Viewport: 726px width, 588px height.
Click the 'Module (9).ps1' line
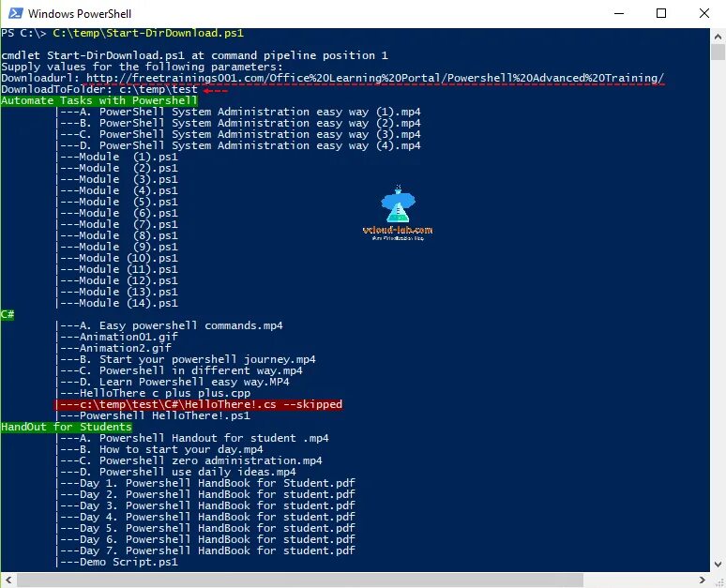(x=129, y=247)
